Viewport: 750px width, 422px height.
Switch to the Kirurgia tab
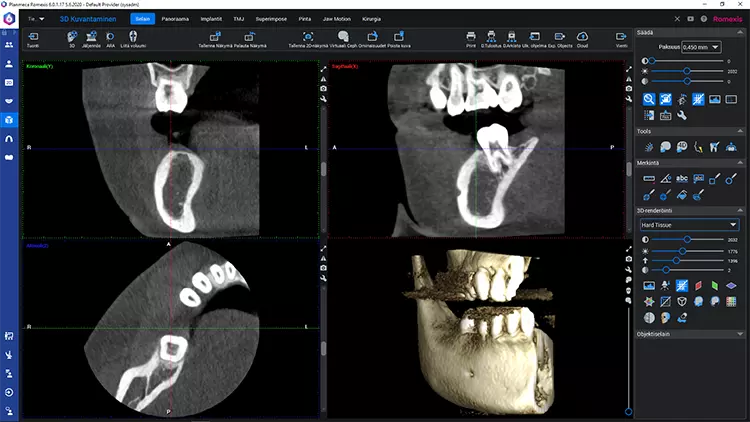point(371,19)
